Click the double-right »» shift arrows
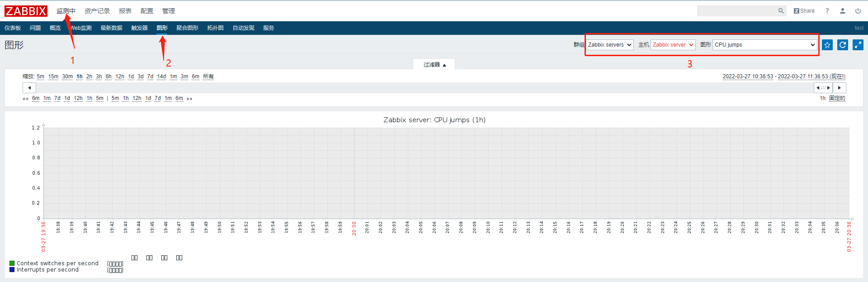The width and height of the screenshot is (868, 282). pos(189,99)
